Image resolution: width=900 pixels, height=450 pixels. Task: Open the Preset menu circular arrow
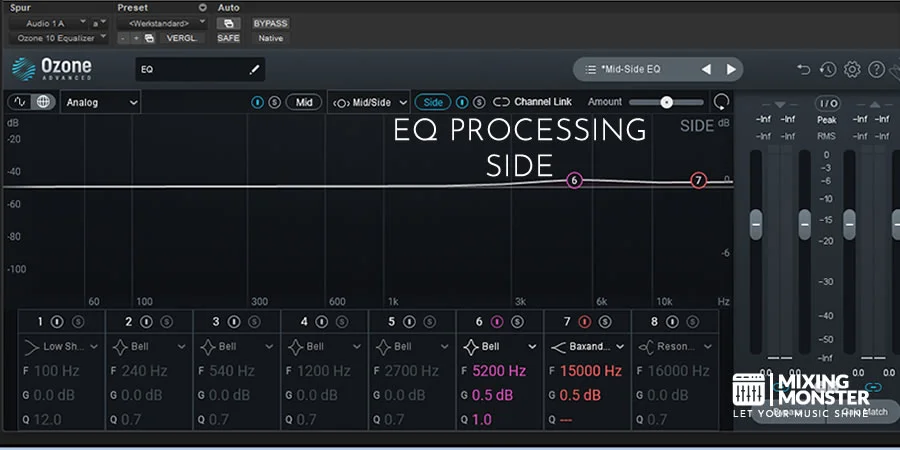tap(202, 8)
